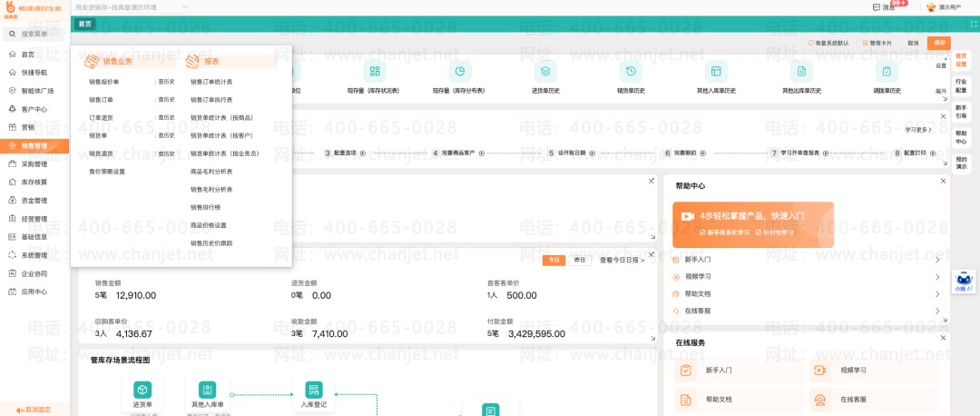Click 恢复系统默认
The width and height of the screenshot is (980, 416).
coord(828,44)
